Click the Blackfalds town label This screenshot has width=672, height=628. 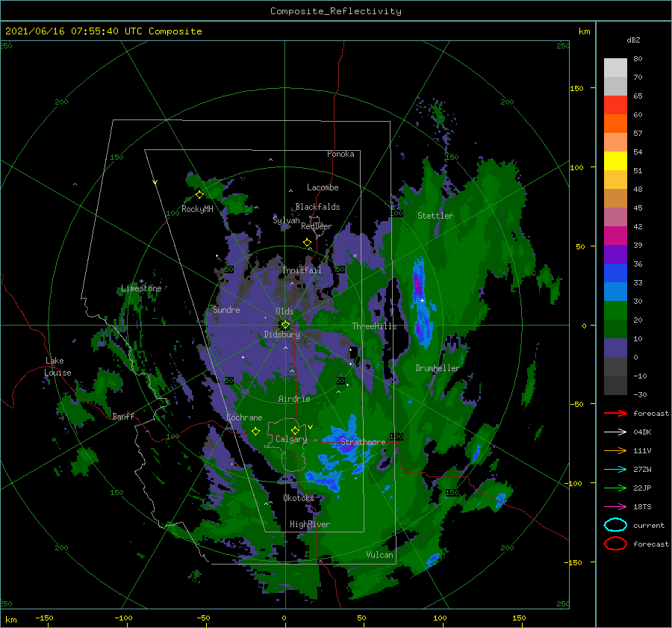click(317, 207)
